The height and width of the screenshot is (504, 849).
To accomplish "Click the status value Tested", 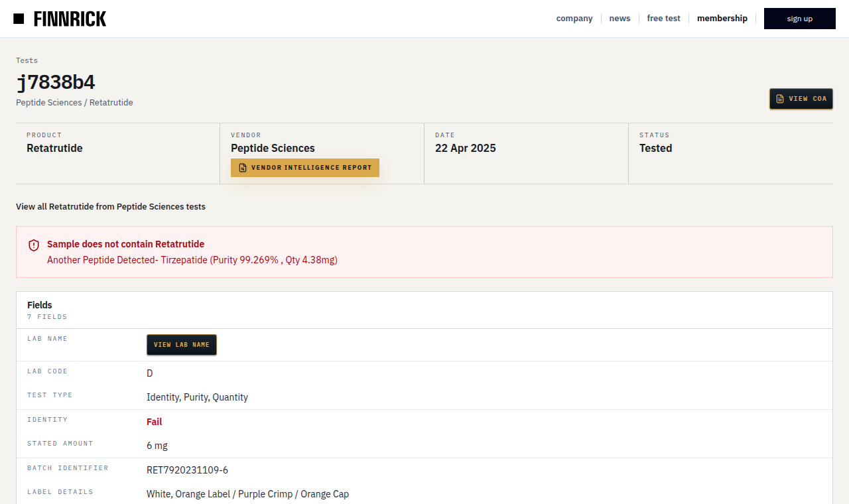I will [x=656, y=149].
